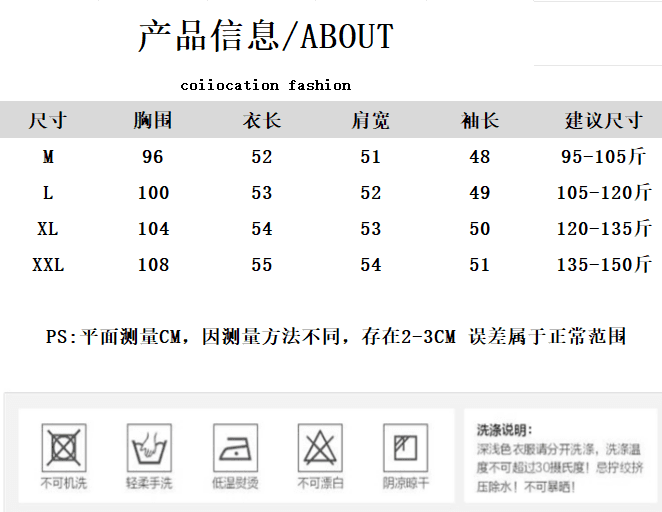Click the 105-120斤 suggested weight
Screen dimensions: 662x512
click(604, 192)
